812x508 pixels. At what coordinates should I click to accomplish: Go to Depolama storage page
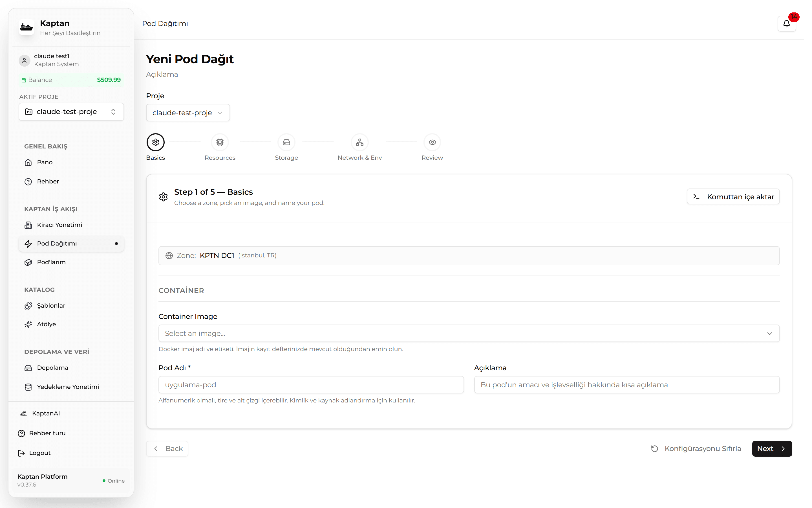[71, 368]
